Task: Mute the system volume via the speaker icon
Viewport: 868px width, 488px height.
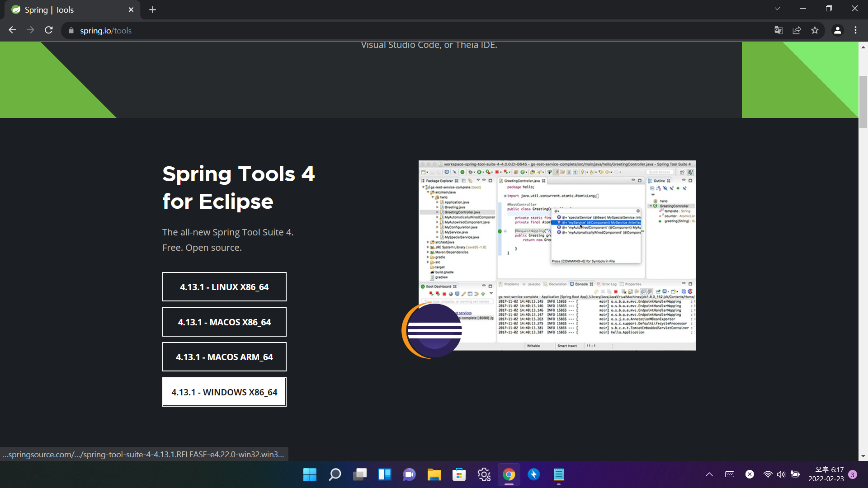Action: tap(781, 474)
